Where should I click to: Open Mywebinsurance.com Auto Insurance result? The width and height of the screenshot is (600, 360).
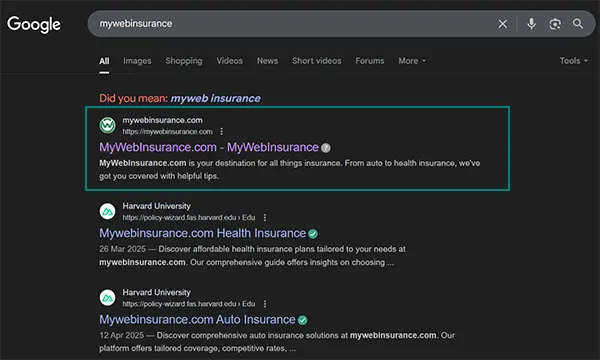[x=197, y=320]
